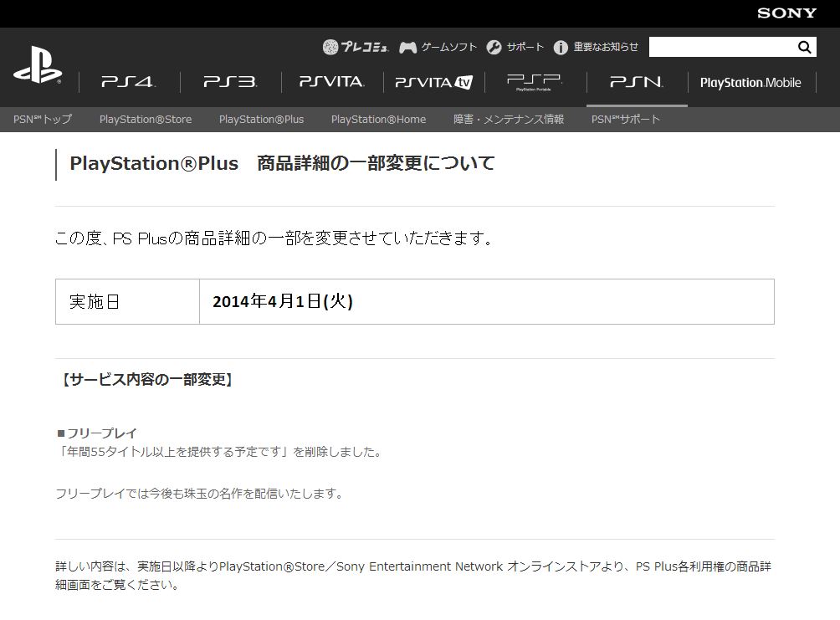Switch to the PSN tab

click(637, 82)
